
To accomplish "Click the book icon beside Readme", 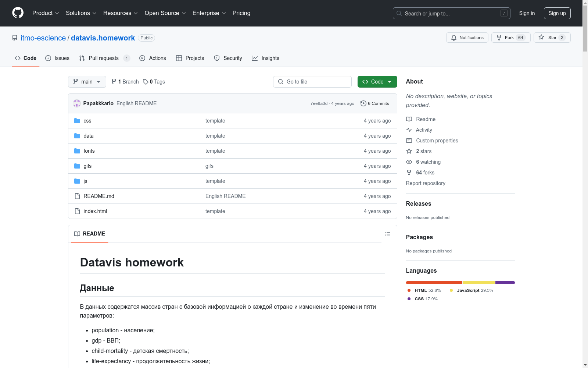I will coord(409,119).
